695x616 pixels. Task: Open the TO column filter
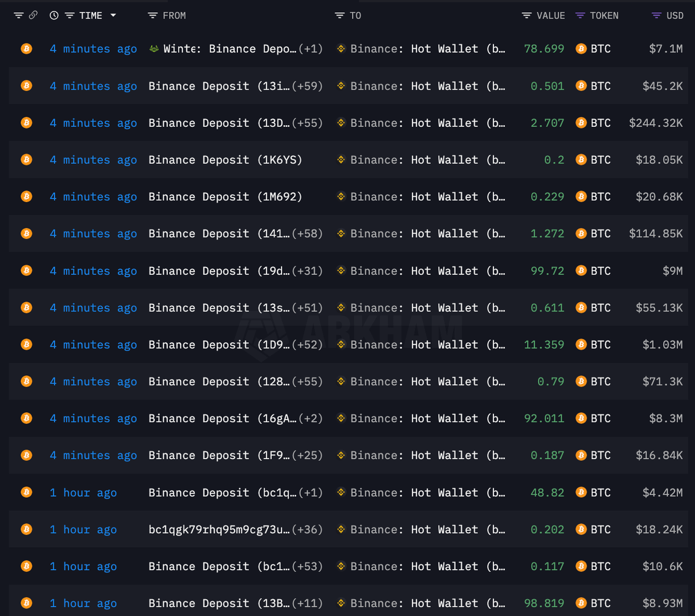340,16
